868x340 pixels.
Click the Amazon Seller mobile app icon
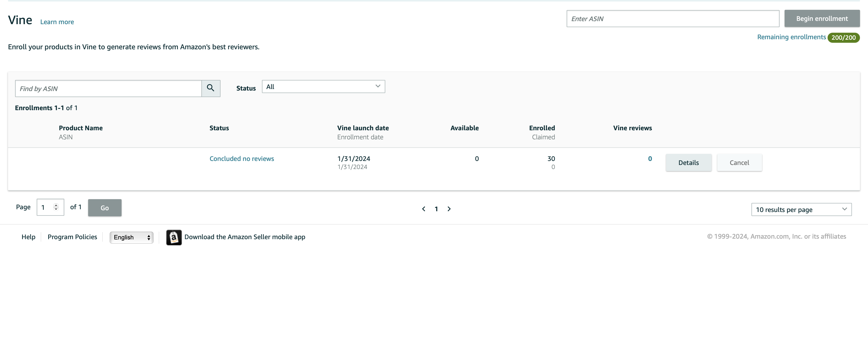coord(174,237)
